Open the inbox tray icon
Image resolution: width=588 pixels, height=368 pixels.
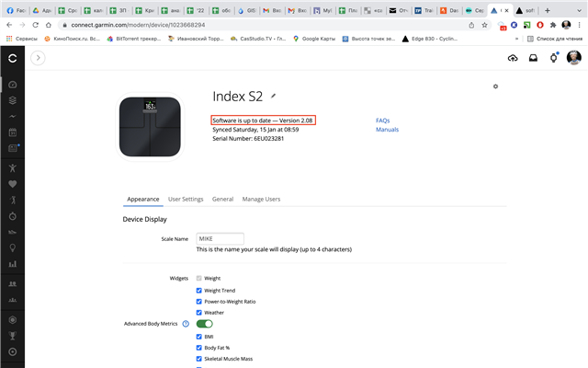[533, 58]
